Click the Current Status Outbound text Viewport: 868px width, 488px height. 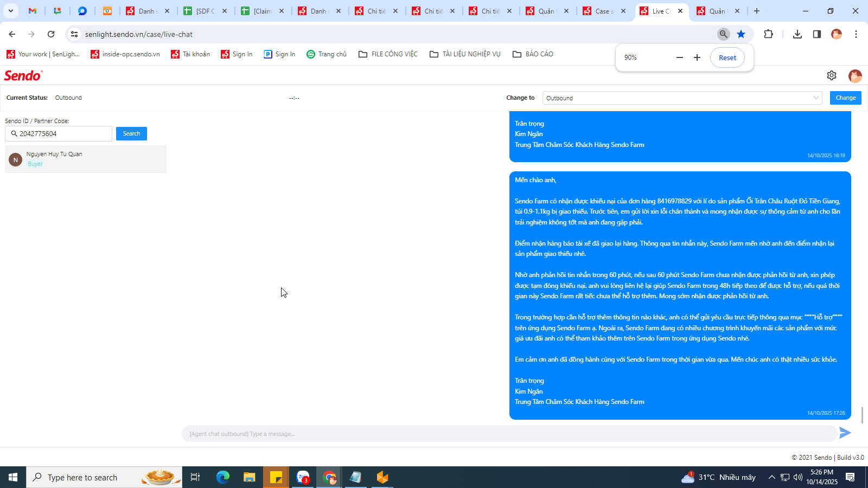pos(68,98)
